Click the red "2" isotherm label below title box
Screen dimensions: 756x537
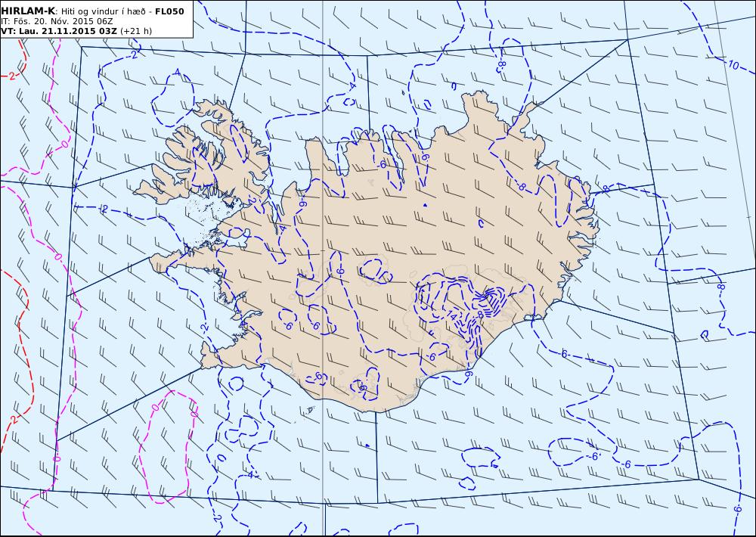click(11, 76)
